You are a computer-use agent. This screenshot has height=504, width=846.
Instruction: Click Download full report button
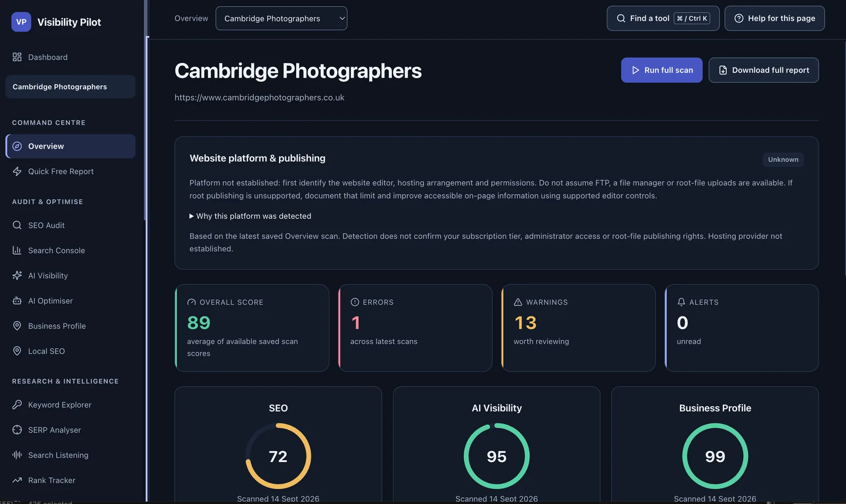(764, 70)
